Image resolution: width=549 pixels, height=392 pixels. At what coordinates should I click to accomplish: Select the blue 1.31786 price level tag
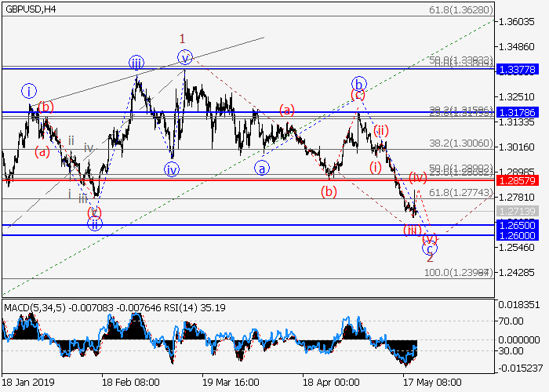[517, 113]
